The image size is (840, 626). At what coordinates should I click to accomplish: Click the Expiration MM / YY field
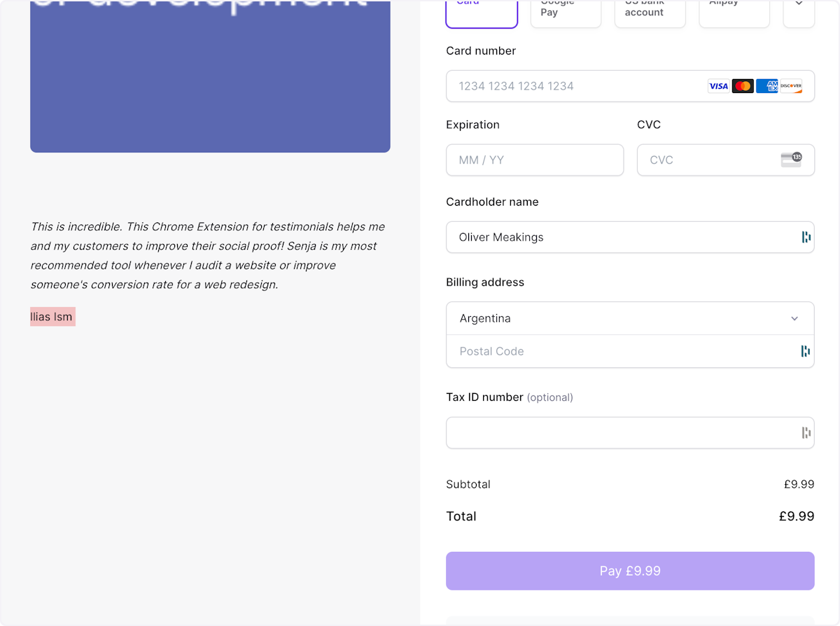[x=535, y=159]
